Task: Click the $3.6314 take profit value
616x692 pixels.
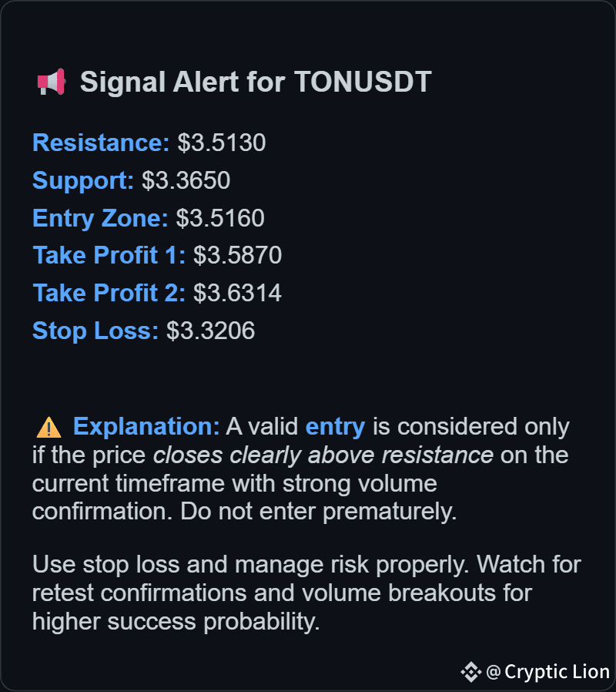Action: [238, 293]
